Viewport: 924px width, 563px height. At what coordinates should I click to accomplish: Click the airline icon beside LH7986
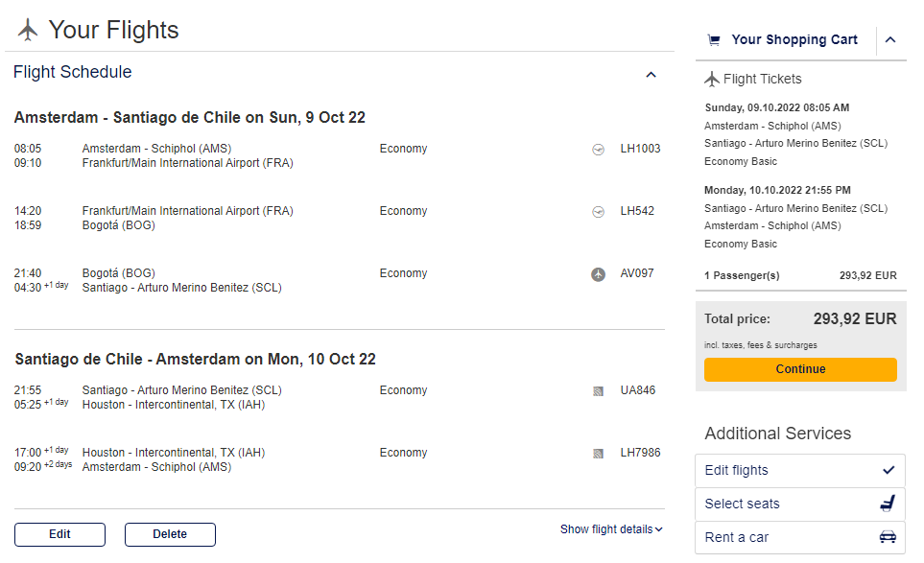pos(598,454)
